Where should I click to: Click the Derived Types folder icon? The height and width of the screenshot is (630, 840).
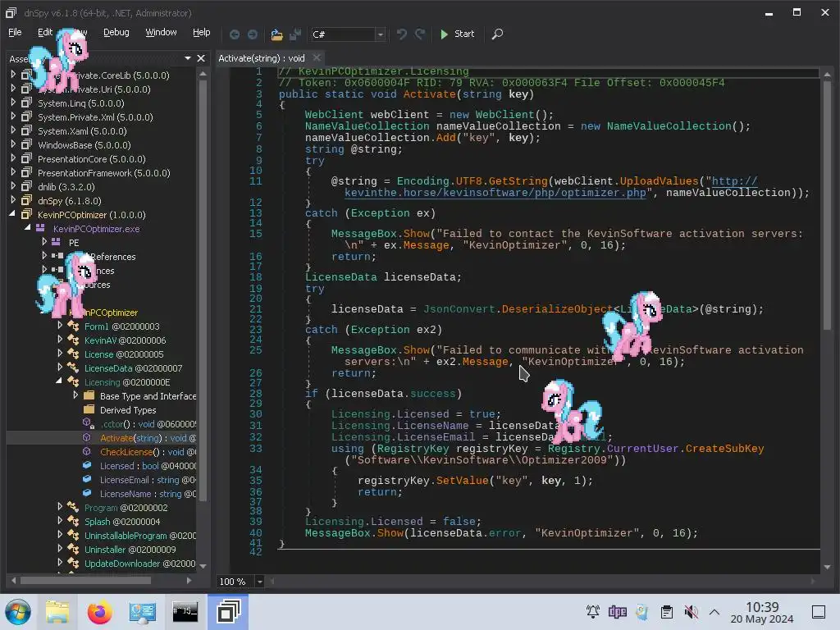click(x=89, y=409)
